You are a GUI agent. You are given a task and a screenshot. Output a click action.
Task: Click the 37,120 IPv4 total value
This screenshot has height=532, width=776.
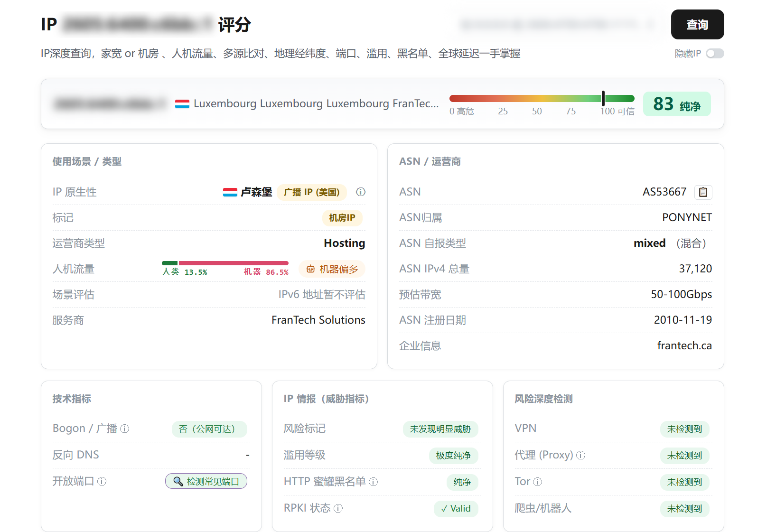(x=695, y=269)
